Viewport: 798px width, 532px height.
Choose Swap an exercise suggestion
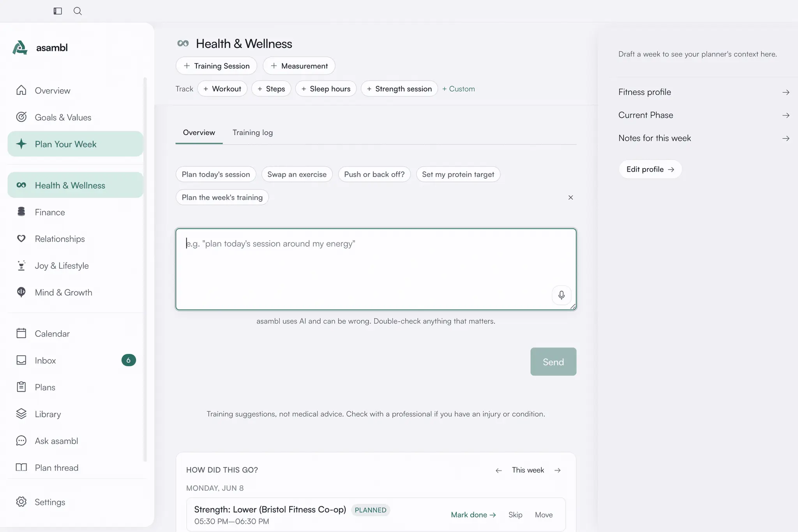(x=297, y=174)
